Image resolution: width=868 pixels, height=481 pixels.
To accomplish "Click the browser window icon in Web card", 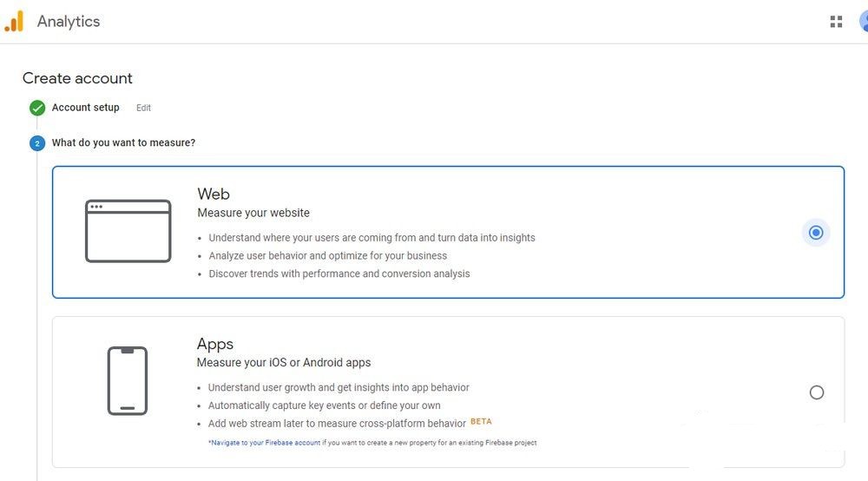I will click(x=128, y=231).
